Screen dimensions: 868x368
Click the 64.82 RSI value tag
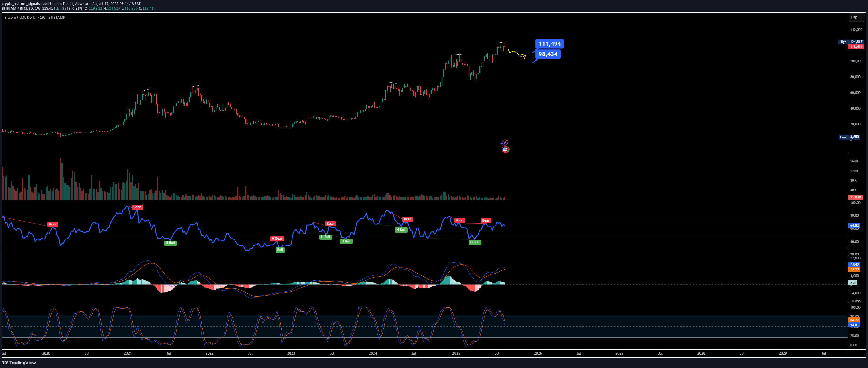854,225
